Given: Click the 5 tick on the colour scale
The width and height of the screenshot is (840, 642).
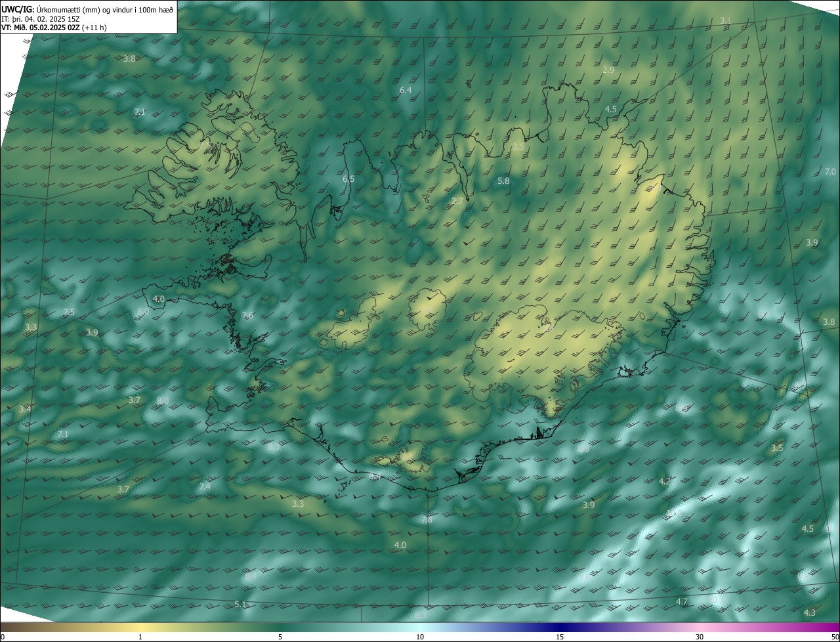Looking at the screenshot, I should [x=280, y=637].
